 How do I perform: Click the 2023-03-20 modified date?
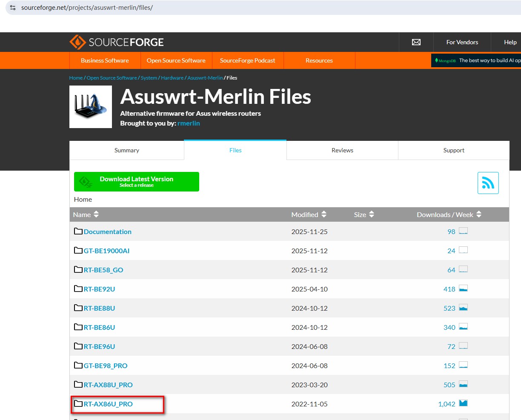[309, 385]
